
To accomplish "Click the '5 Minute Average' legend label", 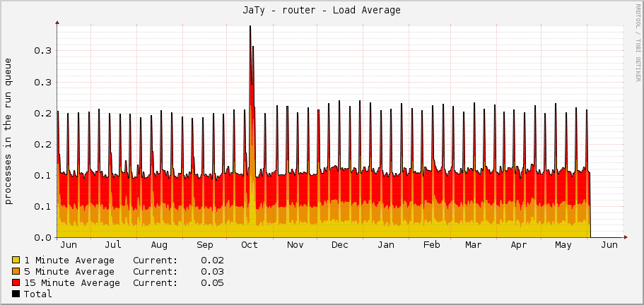I will pyautogui.click(x=69, y=271).
